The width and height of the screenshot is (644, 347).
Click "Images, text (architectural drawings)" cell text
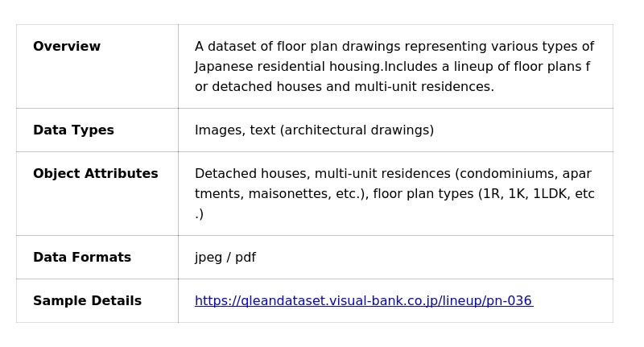click(314, 130)
